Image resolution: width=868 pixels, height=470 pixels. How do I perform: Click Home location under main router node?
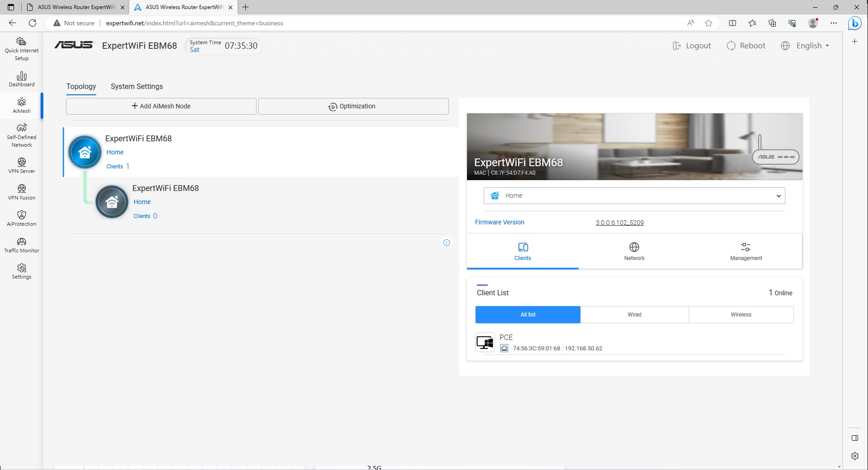115,152
